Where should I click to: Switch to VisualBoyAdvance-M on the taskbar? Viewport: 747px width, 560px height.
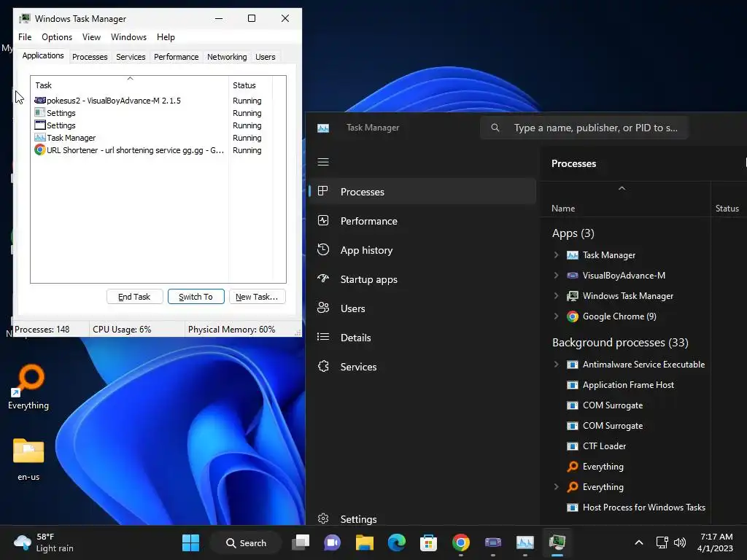tap(492, 542)
